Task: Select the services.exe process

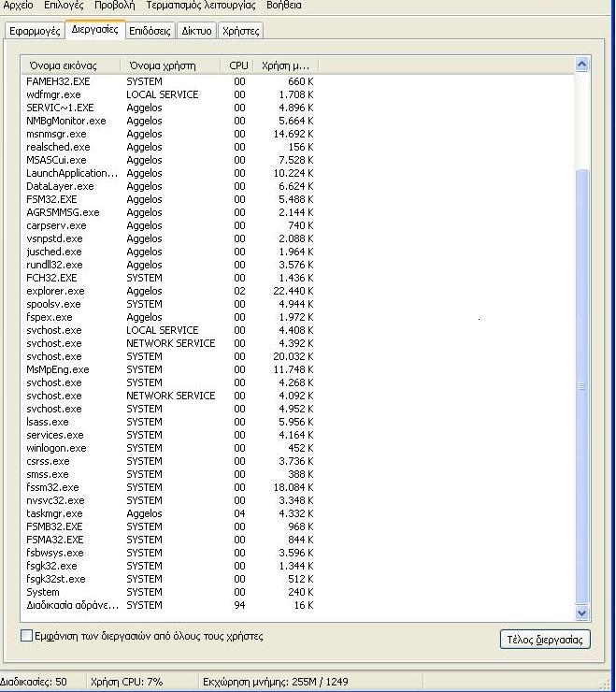Action: 169,435
